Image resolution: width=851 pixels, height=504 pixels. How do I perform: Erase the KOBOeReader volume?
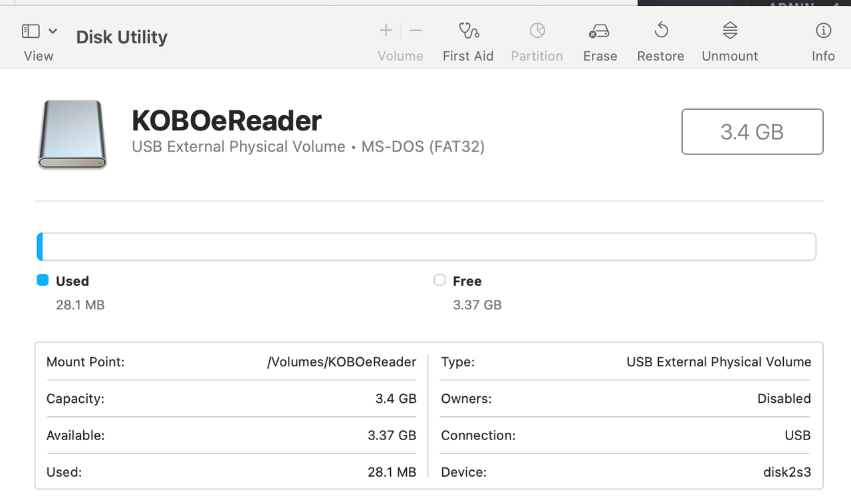tap(600, 31)
